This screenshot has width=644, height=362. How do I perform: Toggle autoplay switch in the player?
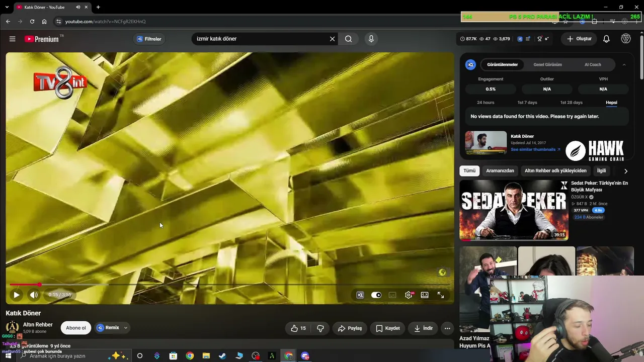[376, 295]
